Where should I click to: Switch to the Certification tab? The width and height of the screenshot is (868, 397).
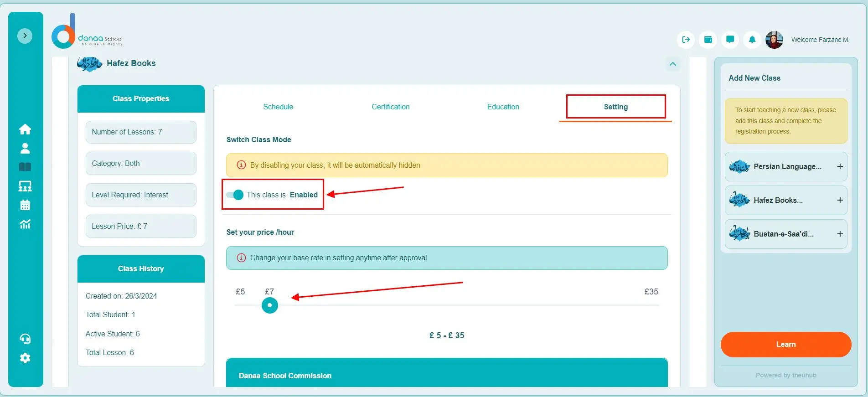[x=390, y=107]
